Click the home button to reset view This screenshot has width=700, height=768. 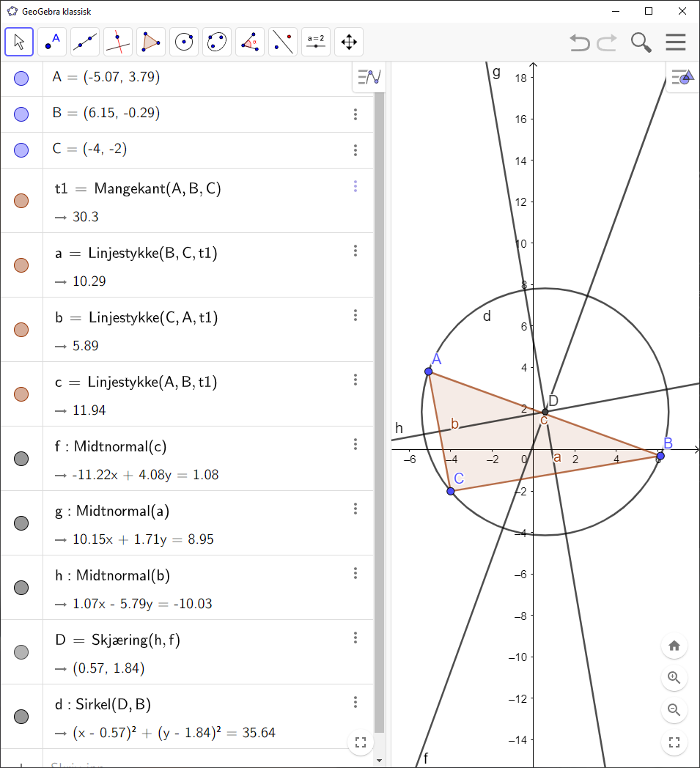click(674, 646)
